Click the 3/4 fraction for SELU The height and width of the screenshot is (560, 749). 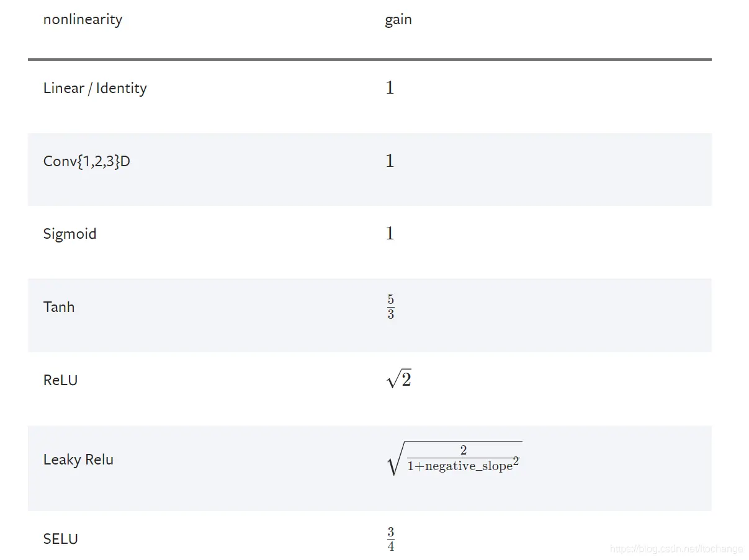[x=390, y=539]
